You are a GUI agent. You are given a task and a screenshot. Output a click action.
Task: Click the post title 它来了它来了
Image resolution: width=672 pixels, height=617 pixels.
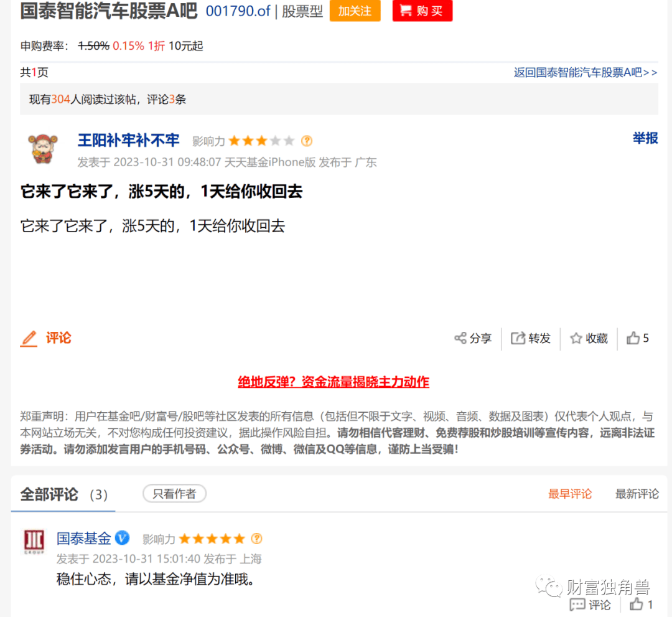[x=161, y=192]
